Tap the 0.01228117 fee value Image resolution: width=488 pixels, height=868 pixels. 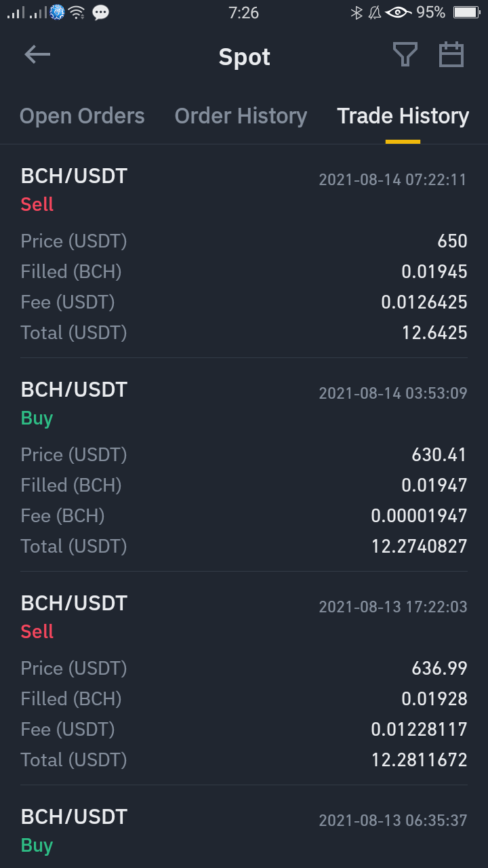pos(420,729)
